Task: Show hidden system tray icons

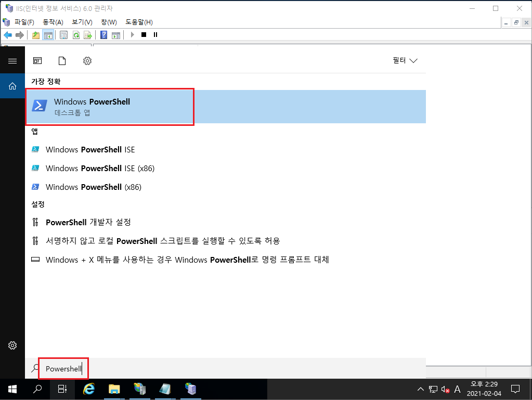Action: coord(420,389)
